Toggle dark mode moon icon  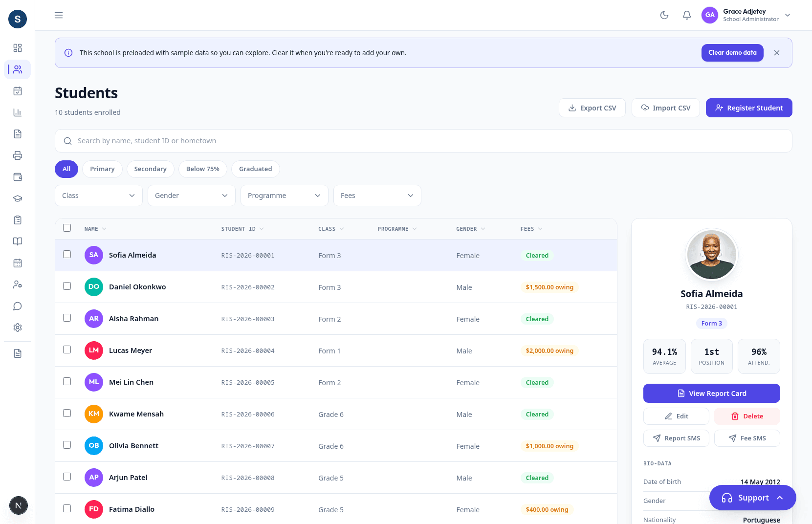tap(664, 15)
